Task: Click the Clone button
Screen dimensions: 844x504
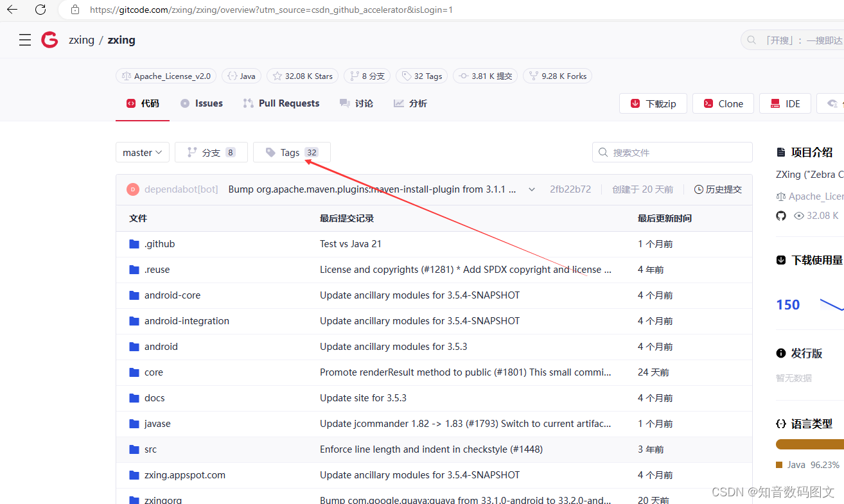Action: [x=723, y=103]
